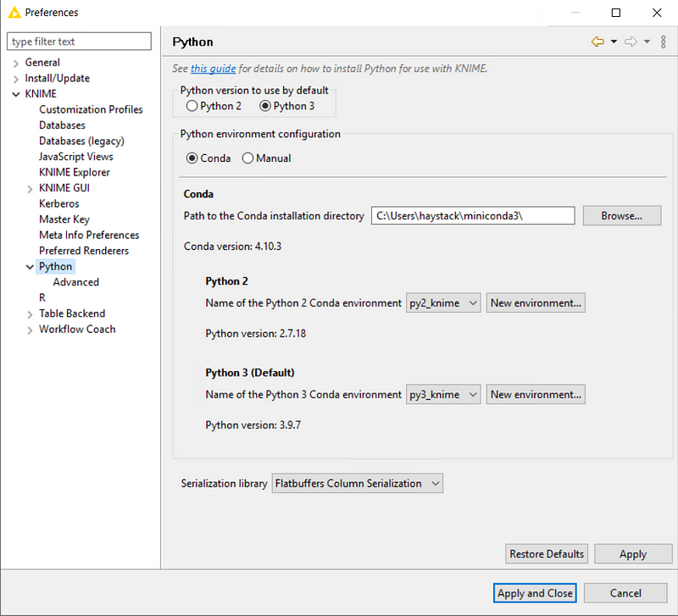Expand the Workflow Coach node
This screenshot has height=616, width=678.
click(x=30, y=330)
